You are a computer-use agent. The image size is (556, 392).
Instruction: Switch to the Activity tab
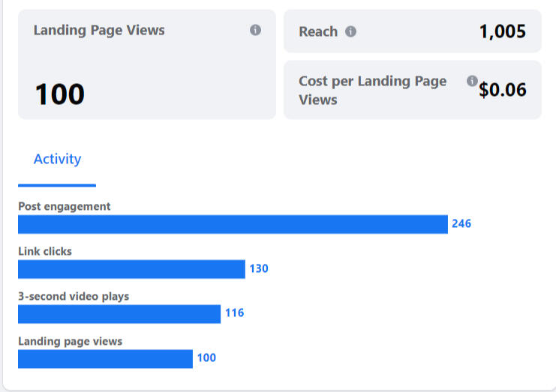(57, 160)
